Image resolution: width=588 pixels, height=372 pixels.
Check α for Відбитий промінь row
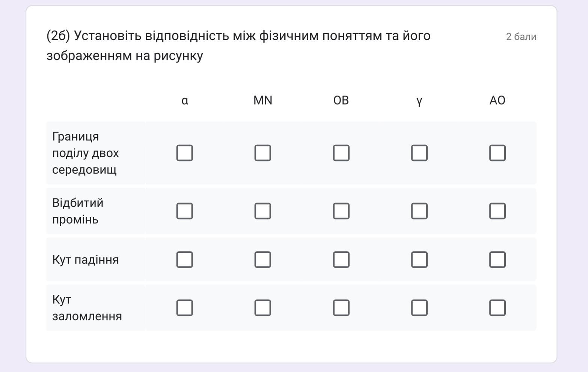click(185, 211)
